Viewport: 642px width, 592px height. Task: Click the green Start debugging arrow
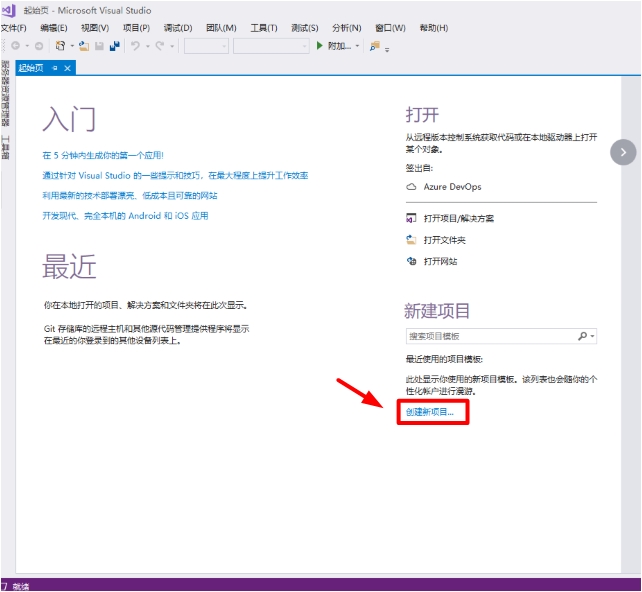tap(320, 45)
